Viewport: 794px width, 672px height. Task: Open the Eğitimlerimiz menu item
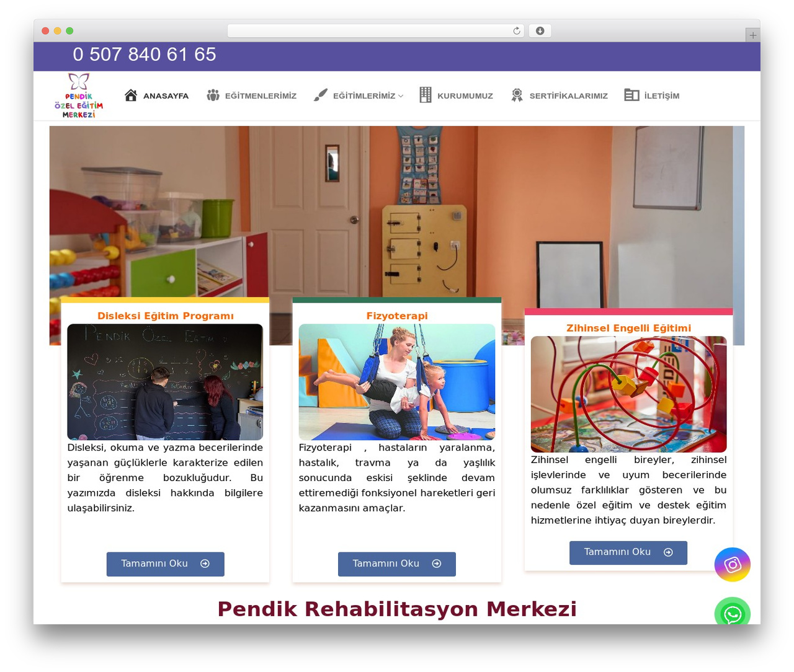pyautogui.click(x=364, y=96)
